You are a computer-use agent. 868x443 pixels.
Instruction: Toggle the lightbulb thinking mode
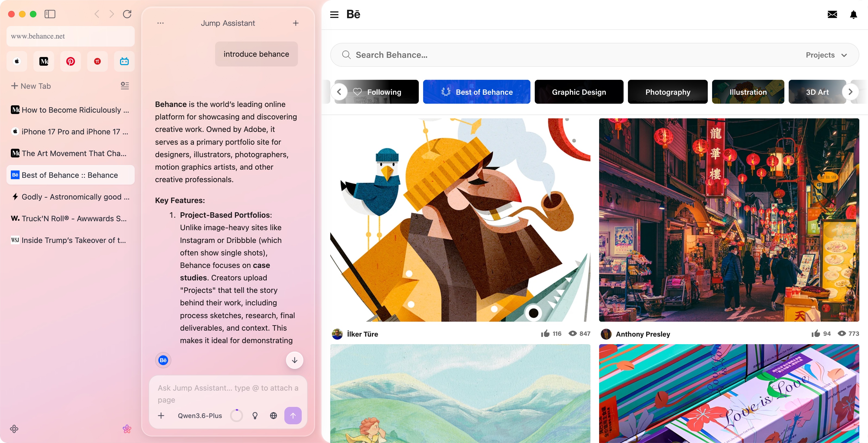255,415
